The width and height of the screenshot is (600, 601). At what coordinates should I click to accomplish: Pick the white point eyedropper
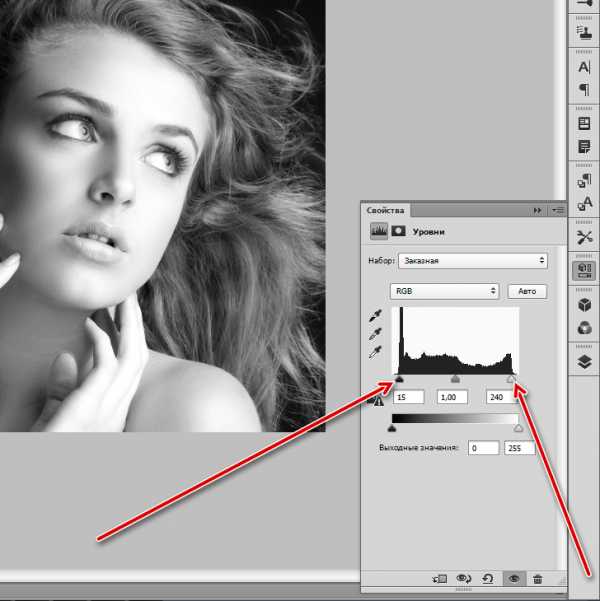[x=375, y=352]
